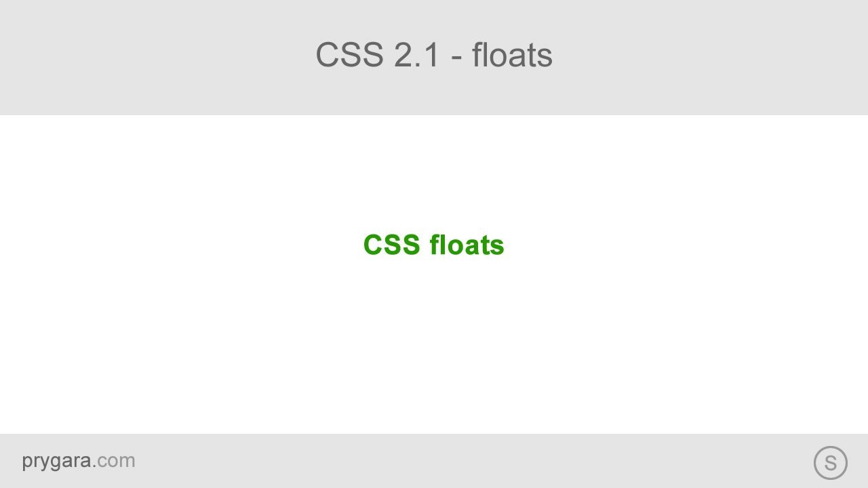Click the green word "floats" in the slide body
Viewport: 868px width, 488px height.
(x=467, y=245)
